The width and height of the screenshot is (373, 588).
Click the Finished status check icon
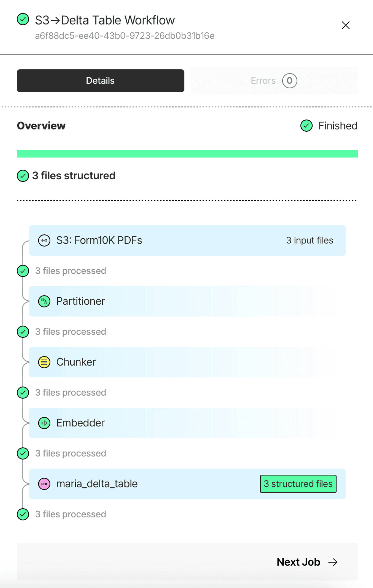(x=306, y=126)
